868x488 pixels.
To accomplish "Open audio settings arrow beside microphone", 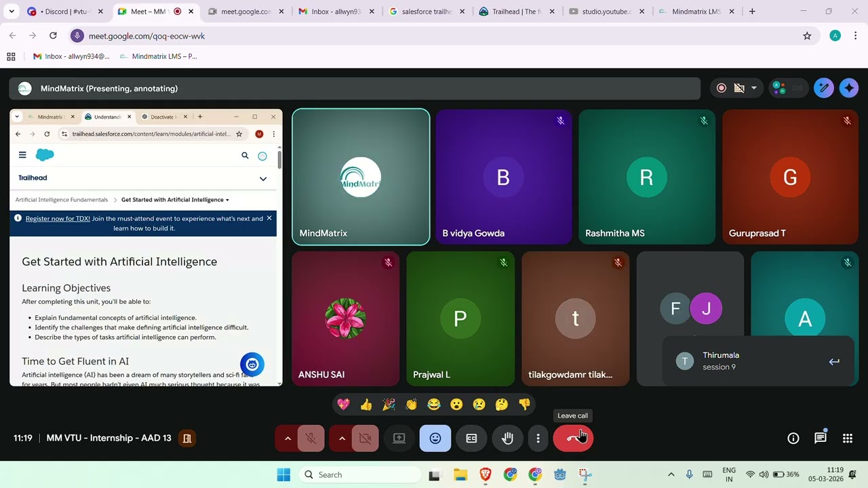I will (x=288, y=439).
